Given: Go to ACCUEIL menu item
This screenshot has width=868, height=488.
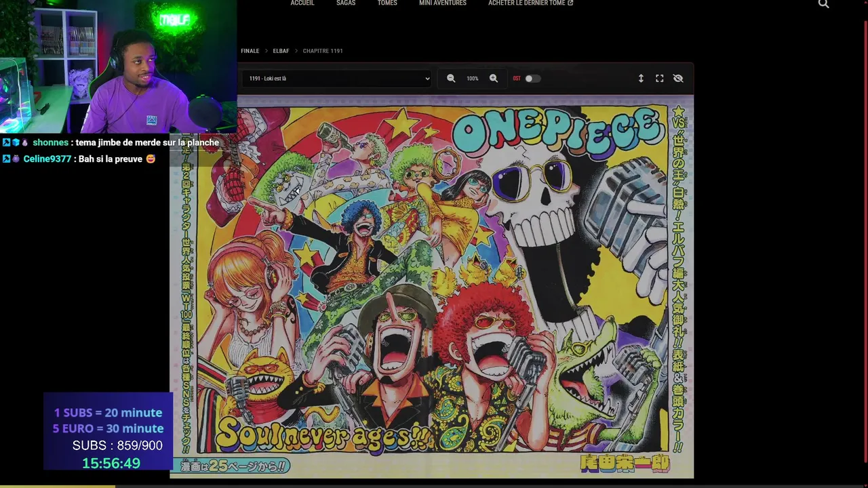Looking at the screenshot, I should pos(302,3).
